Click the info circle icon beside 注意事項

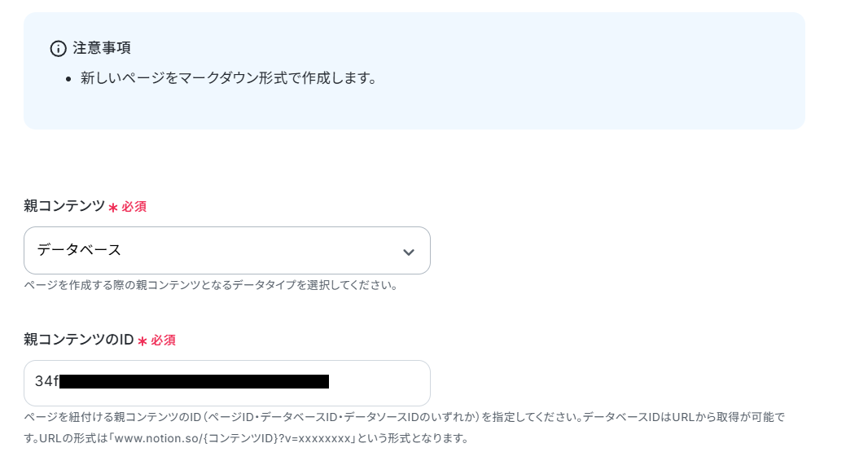[58, 49]
